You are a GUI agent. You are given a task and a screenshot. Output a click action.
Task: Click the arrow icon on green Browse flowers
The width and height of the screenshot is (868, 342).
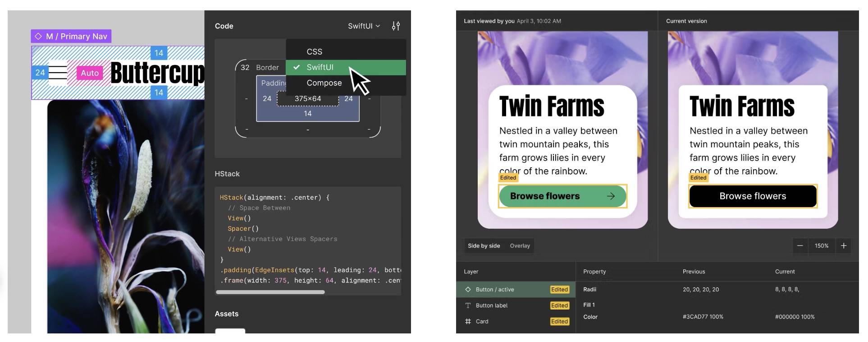coord(611,196)
